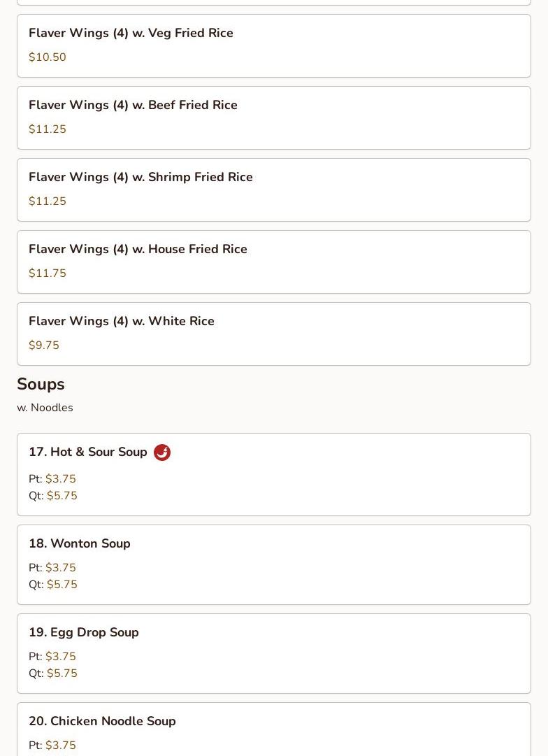Click the spicy chili icon beside Hot & Sour Soup

[x=162, y=452]
